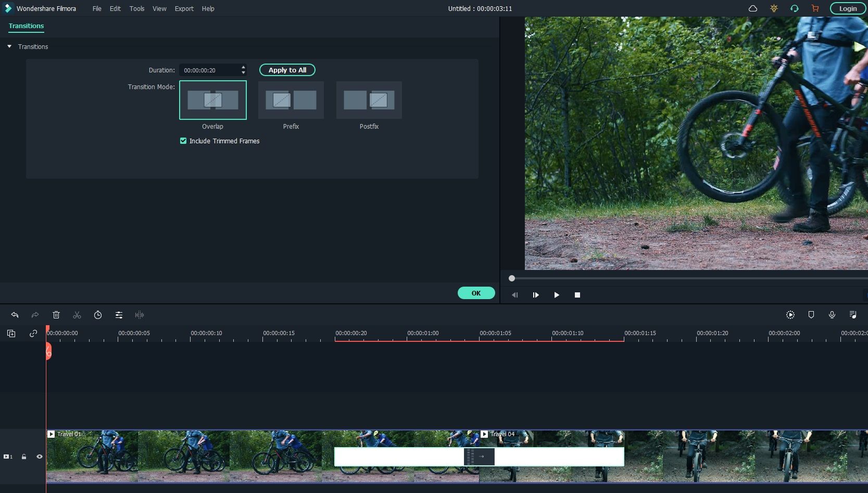868x493 pixels.
Task: Open the audio mixer music icon
Action: click(853, 315)
